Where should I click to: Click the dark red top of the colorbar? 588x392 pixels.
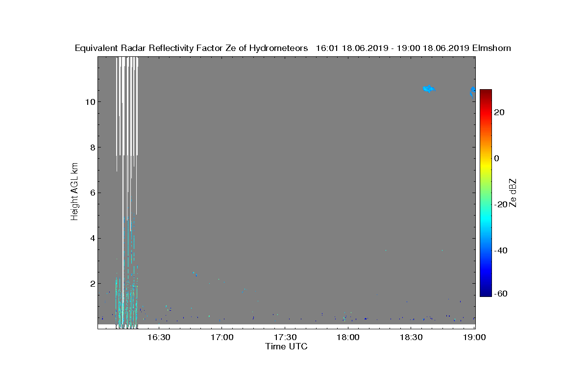(486, 92)
